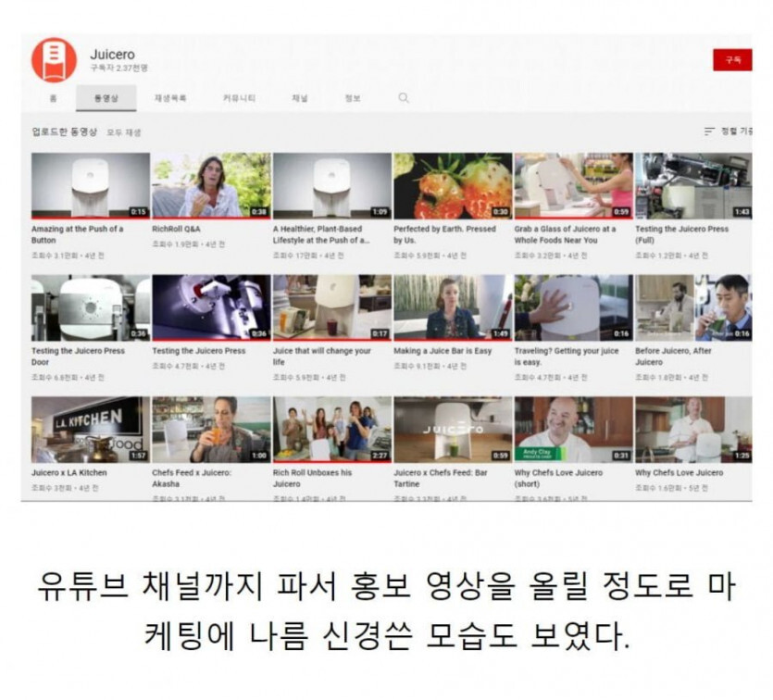Click the title 'Juicero x LA Kitchen'
The width and height of the screenshot is (773, 700).
click(x=69, y=473)
